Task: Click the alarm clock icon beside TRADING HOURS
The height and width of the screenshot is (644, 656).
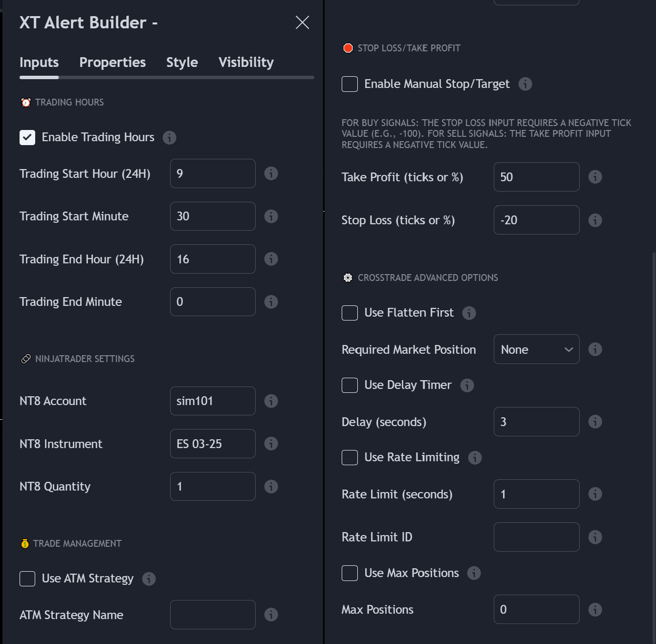Action: click(x=25, y=102)
